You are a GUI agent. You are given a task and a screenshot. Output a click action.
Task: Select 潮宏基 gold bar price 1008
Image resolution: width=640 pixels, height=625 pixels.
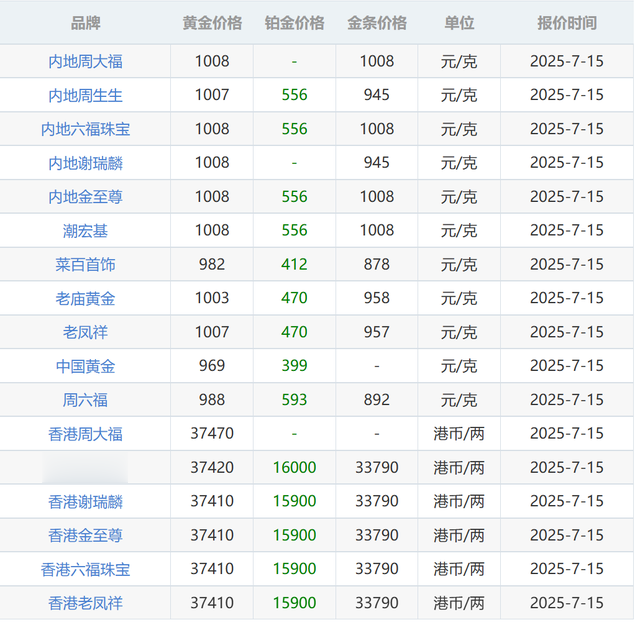(377, 230)
